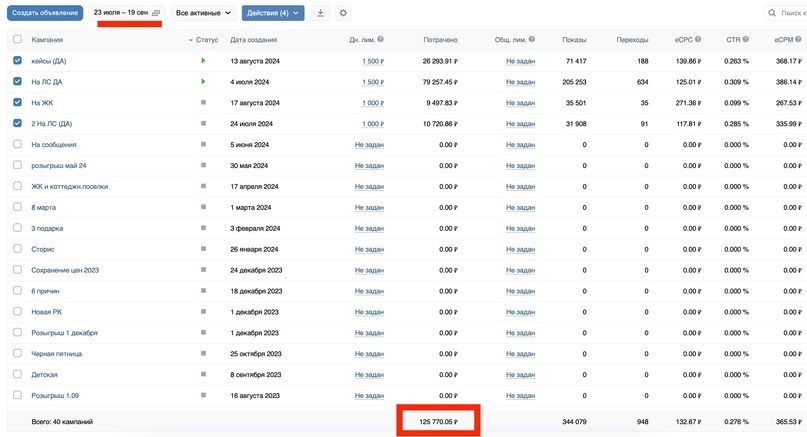The image size is (807, 437).
Task: Sort by Кампания column header
Action: (47, 40)
